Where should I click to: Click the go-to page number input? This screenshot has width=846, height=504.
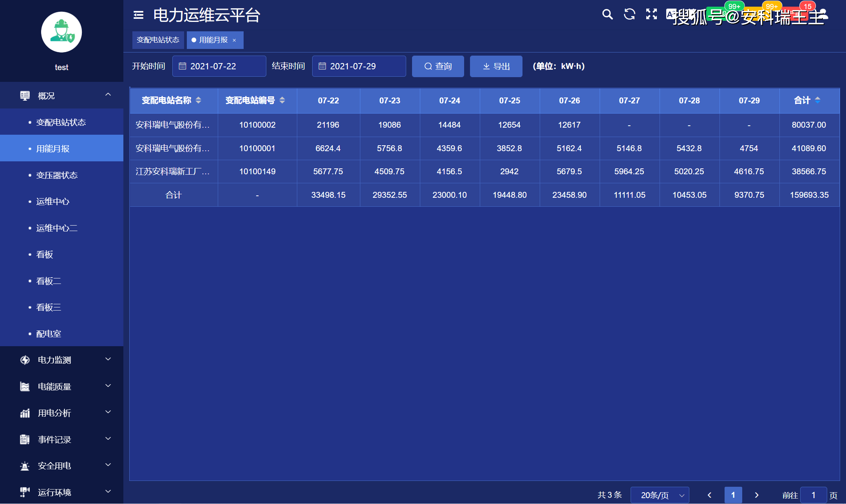coord(813,495)
